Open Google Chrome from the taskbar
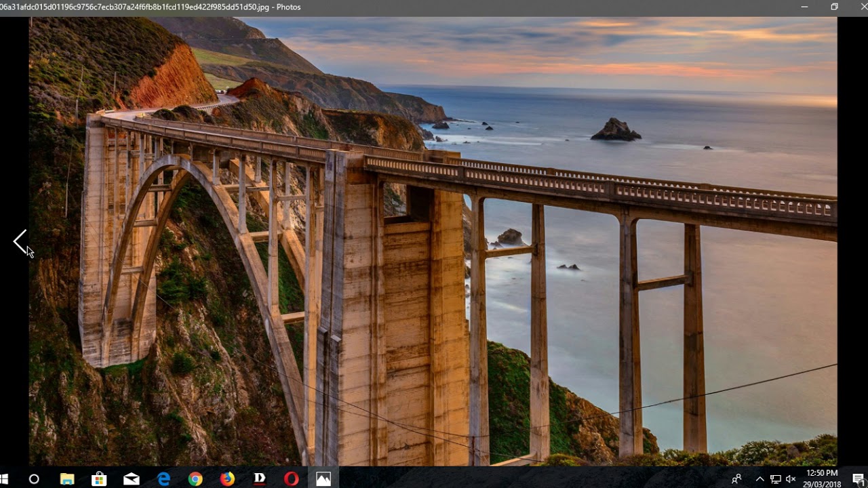This screenshot has width=868, height=488. tap(195, 478)
